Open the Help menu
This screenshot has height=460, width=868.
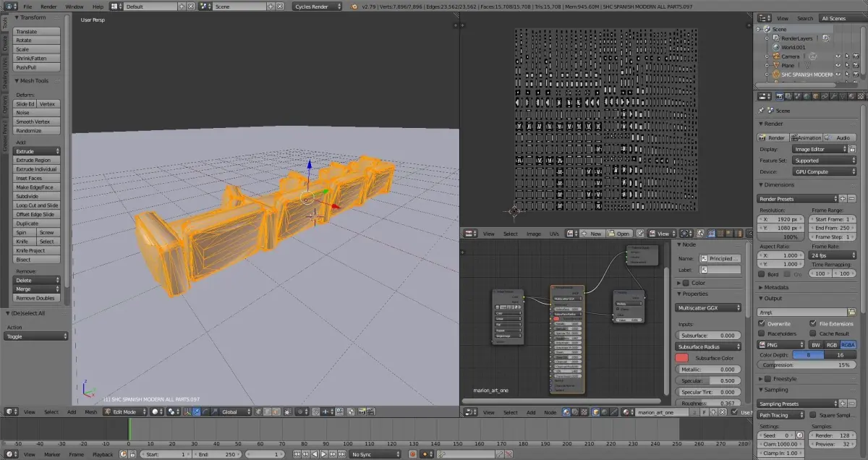point(98,7)
